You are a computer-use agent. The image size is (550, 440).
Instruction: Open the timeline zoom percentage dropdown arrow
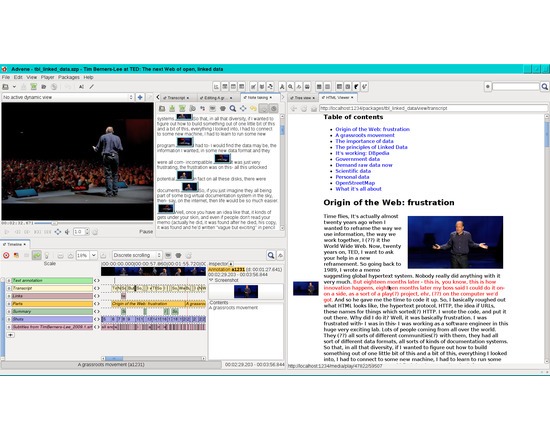pyautogui.click(x=94, y=255)
